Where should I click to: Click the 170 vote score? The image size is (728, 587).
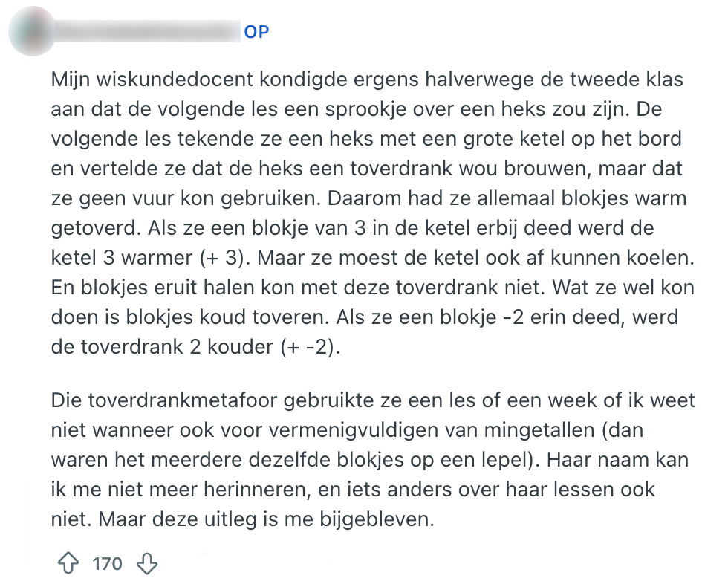107,564
